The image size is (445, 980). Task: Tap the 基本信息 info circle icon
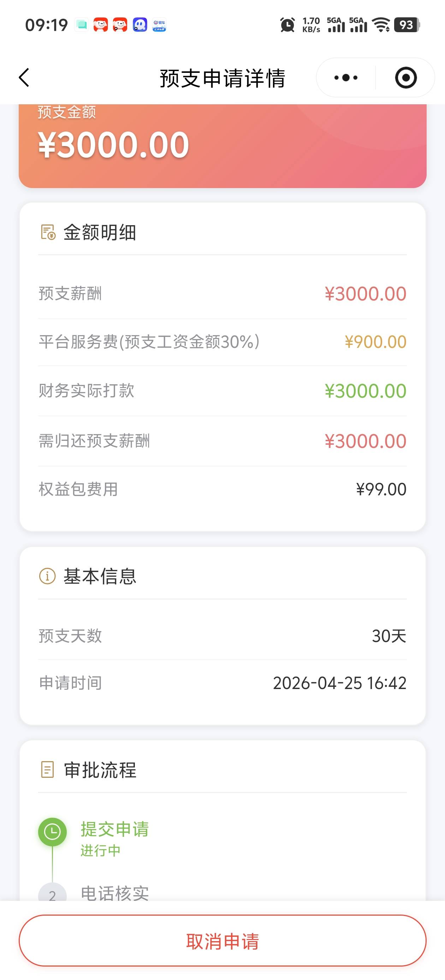point(48,576)
